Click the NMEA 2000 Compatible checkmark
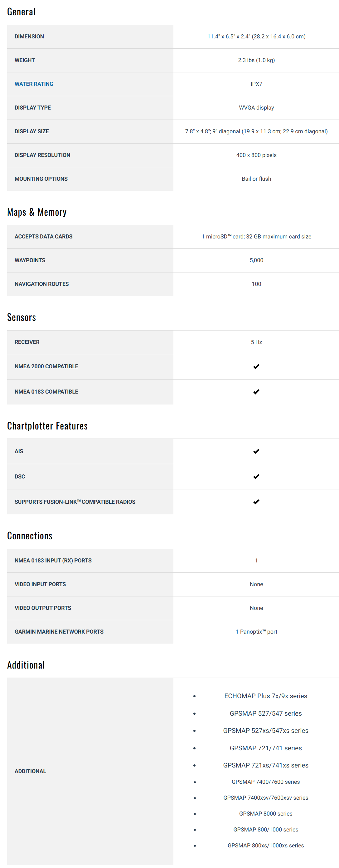Screen dimensions: 339x868 click(x=256, y=366)
